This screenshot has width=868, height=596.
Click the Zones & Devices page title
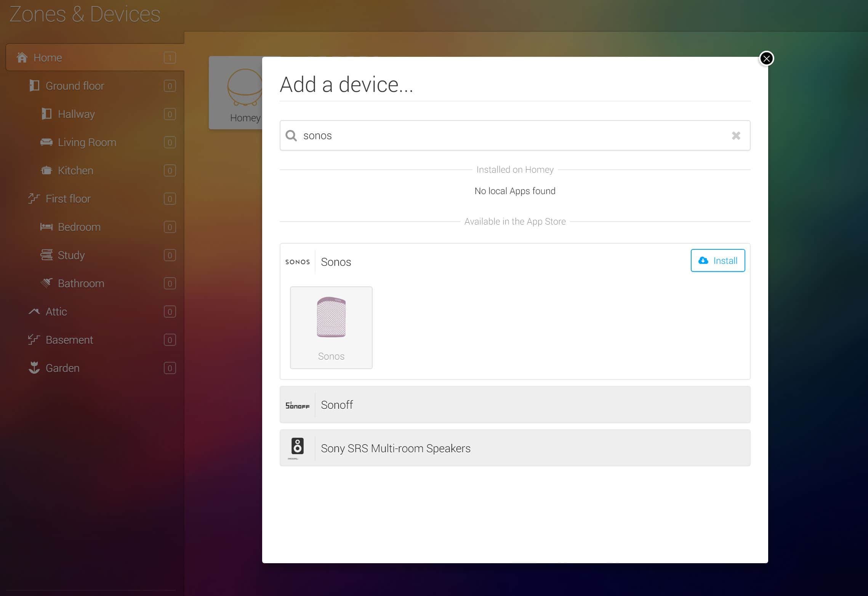85,14
